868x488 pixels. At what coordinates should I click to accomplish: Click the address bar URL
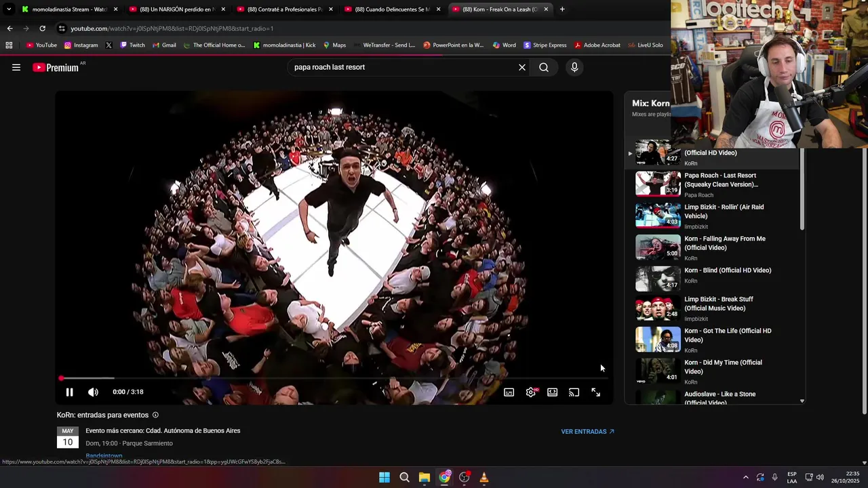[172, 28]
